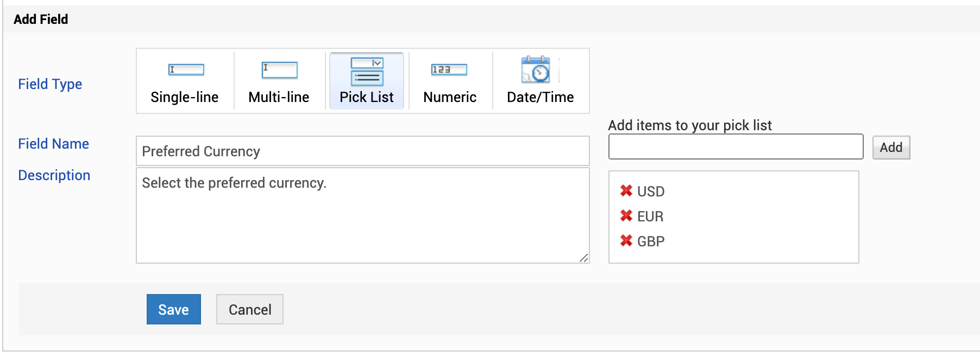Remove GBP using its red X
The width and height of the screenshot is (980, 357).
[x=626, y=241]
